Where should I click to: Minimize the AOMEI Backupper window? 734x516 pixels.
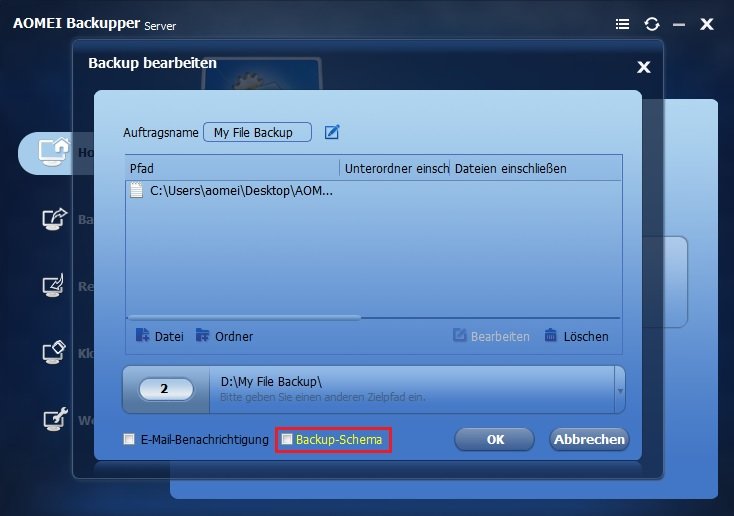click(x=679, y=24)
